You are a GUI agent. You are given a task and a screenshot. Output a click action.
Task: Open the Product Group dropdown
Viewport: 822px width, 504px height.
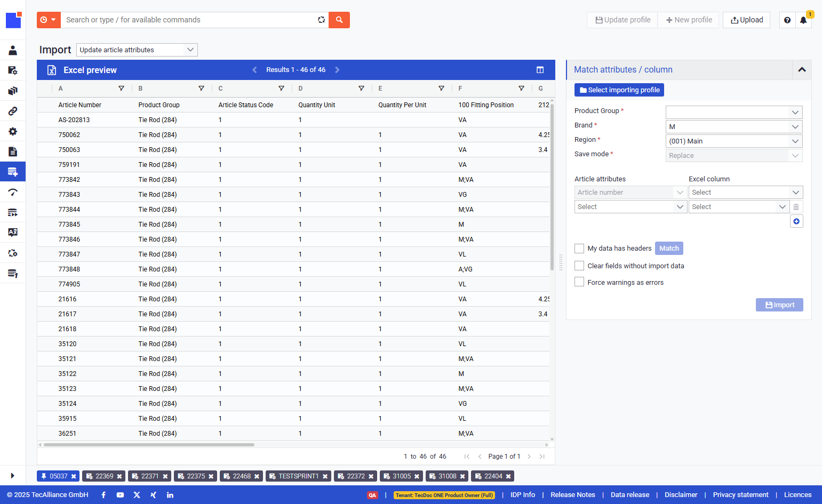[734, 112]
